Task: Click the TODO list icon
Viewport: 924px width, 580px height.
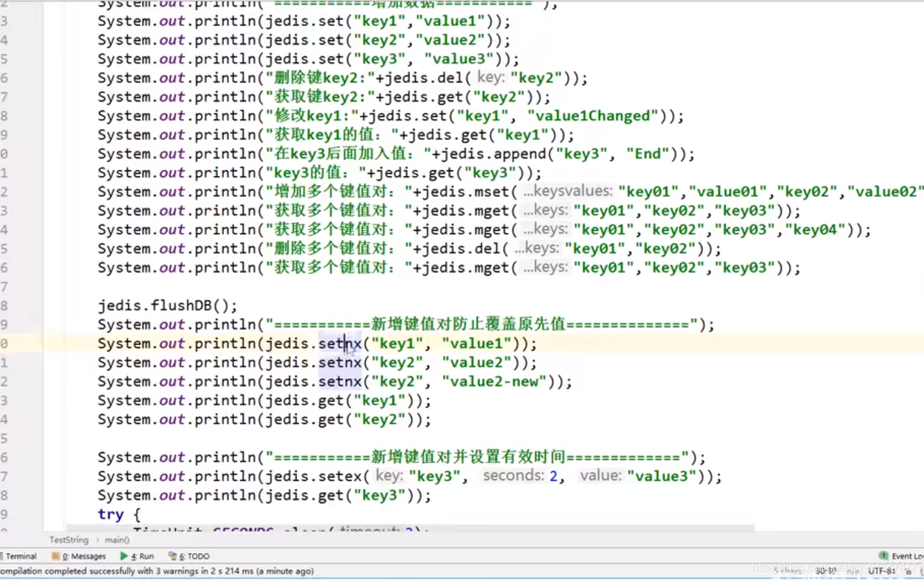Action: (173, 556)
